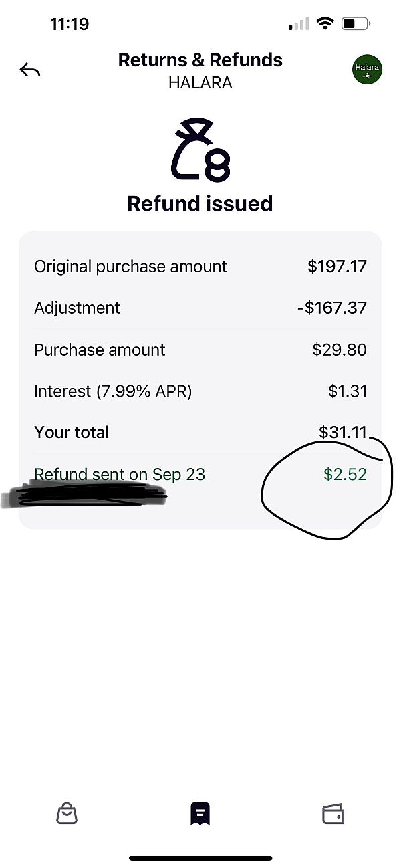The image size is (401, 868).
Task: Tap the green $2.52 refund amount
Action: click(345, 474)
